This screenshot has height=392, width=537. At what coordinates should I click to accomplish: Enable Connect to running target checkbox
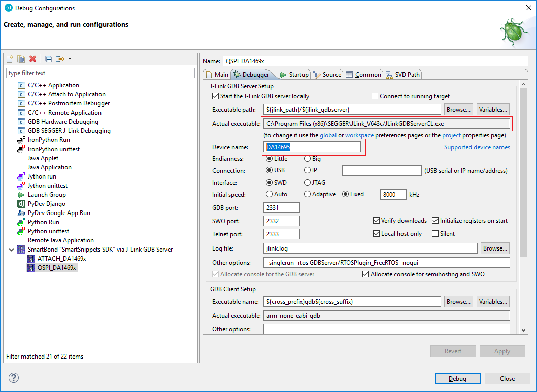375,96
